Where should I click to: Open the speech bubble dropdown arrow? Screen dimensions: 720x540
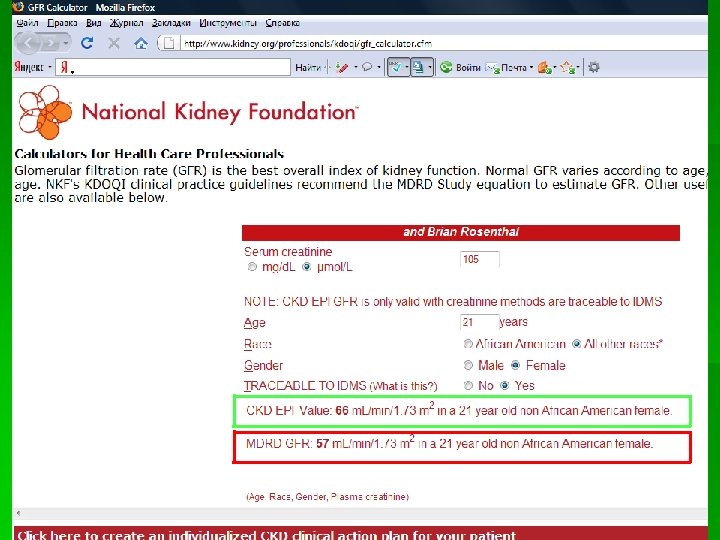point(379,68)
